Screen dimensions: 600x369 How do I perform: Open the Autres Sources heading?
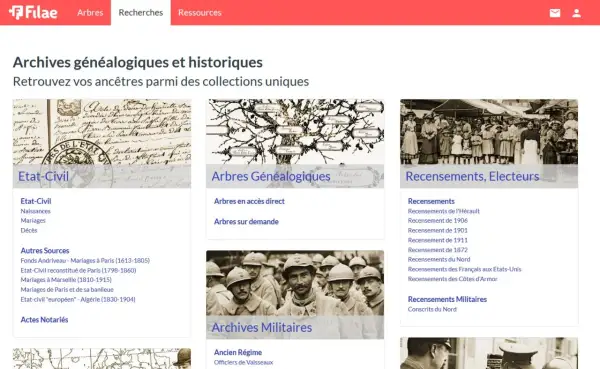click(45, 251)
